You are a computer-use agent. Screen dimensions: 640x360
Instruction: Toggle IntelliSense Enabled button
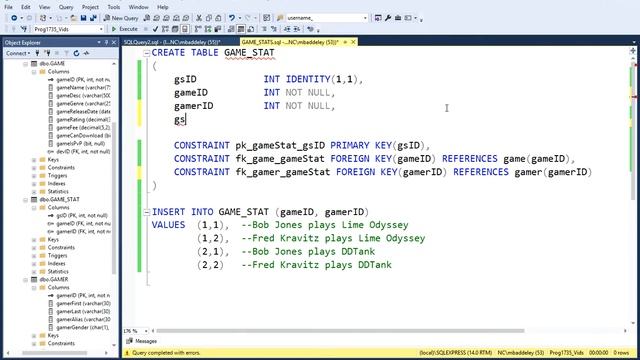click(184, 29)
